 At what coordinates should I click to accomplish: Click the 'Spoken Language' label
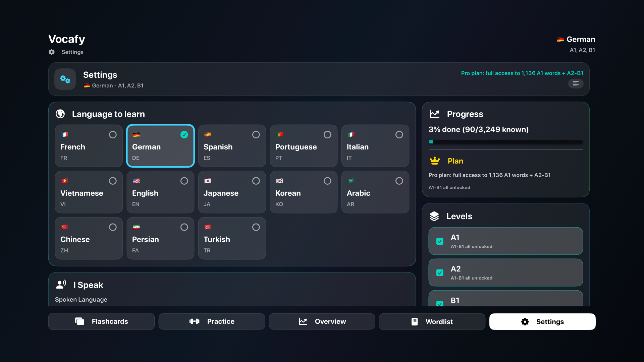(81, 299)
